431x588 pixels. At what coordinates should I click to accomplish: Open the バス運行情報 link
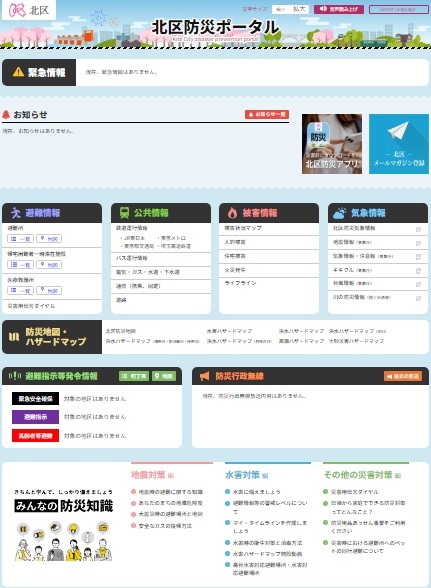132,258
